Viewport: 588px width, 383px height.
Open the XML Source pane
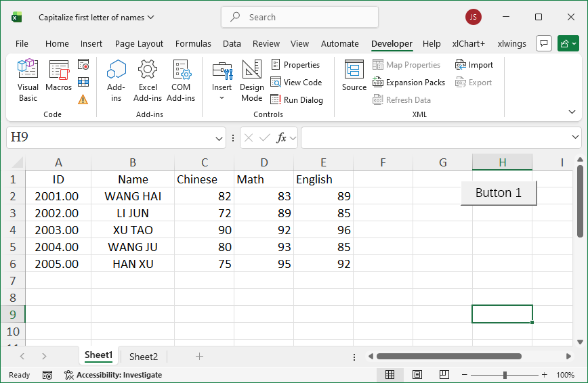354,76
